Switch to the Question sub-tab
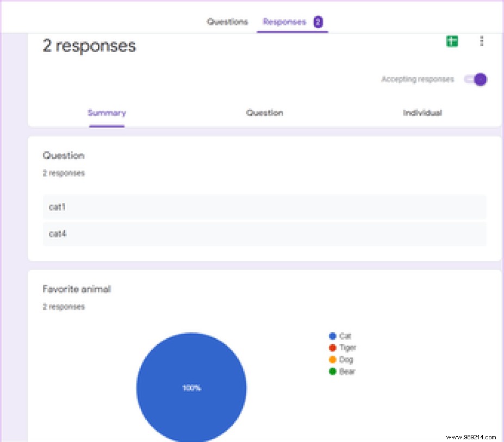Screen dimensions: 504x442 click(x=265, y=113)
